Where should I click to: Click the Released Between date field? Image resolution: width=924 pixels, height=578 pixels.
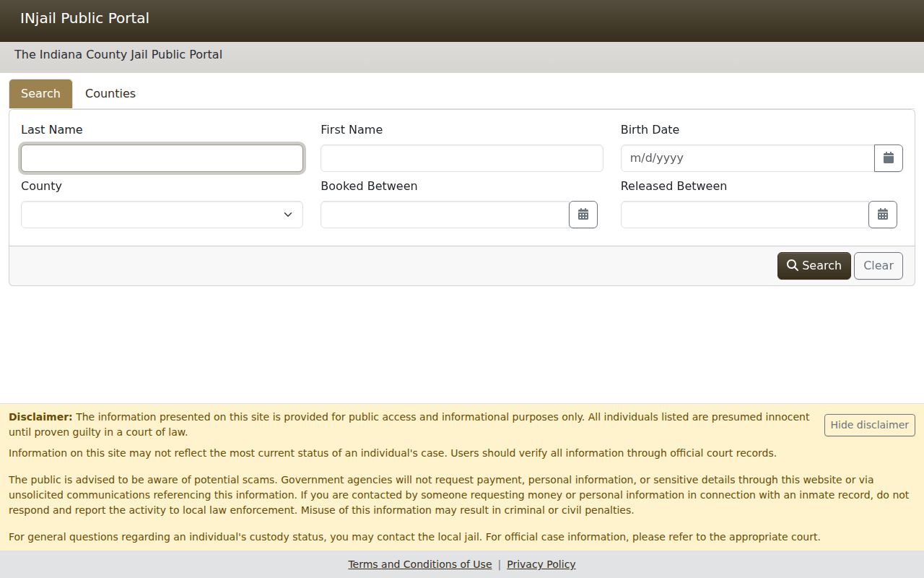tap(744, 215)
